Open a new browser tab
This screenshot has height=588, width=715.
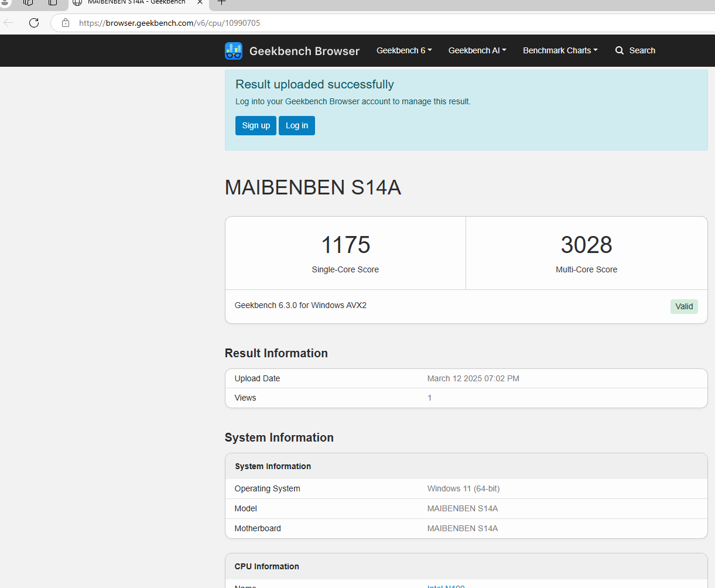tap(221, 2)
